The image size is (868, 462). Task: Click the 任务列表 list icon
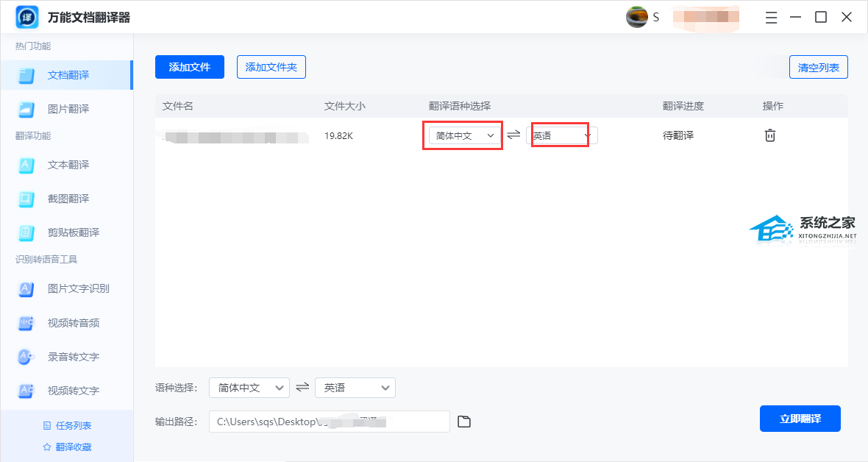point(47,425)
